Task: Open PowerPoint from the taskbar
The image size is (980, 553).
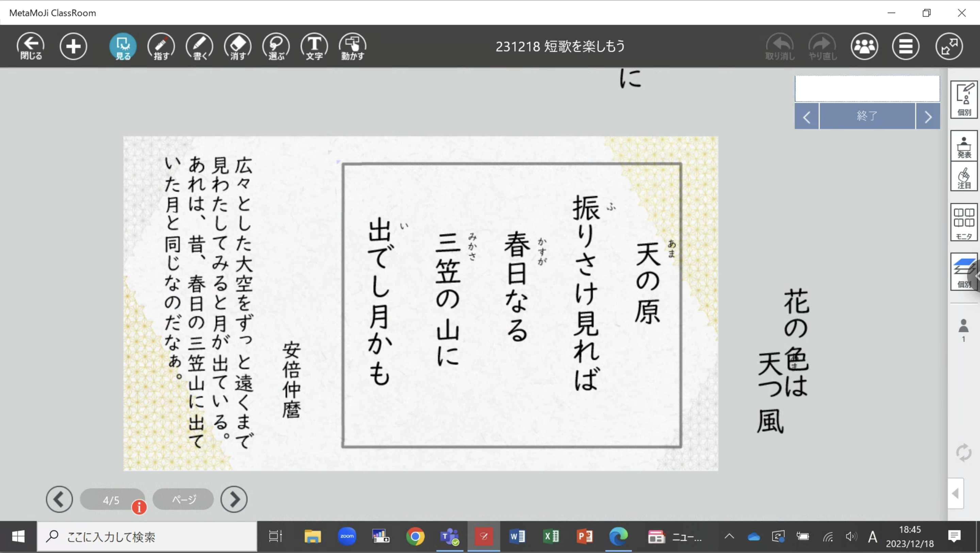Action: point(585,537)
